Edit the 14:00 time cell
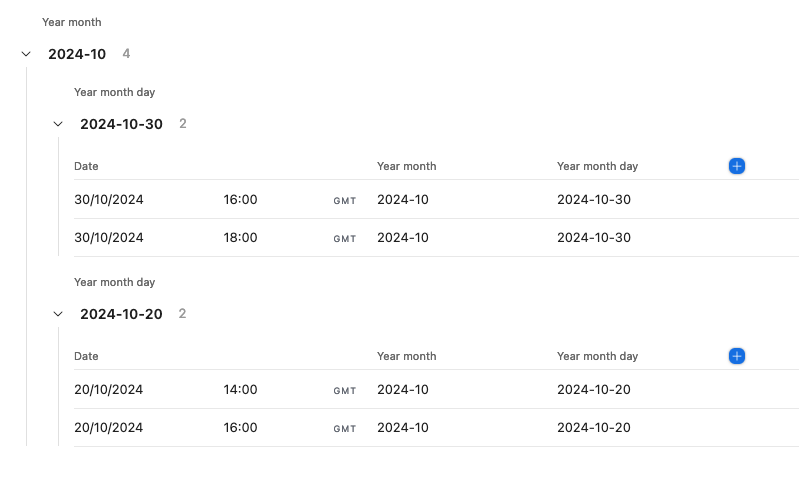This screenshot has height=495, width=799. (x=240, y=389)
